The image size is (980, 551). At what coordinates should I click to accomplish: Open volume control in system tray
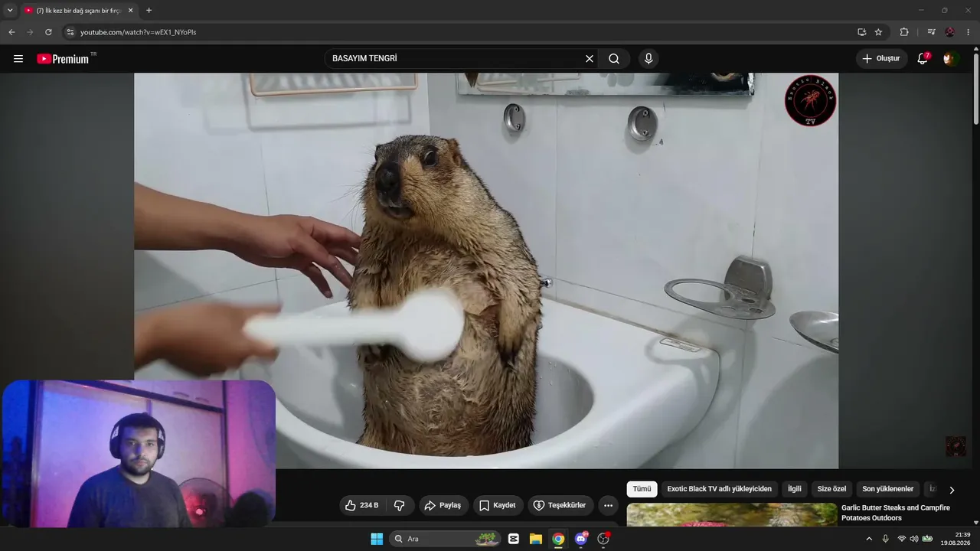point(913,539)
